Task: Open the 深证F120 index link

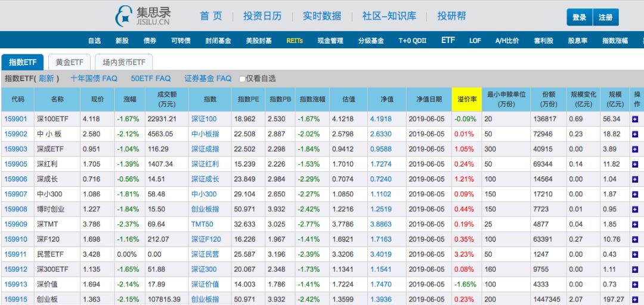Action: click(x=206, y=239)
